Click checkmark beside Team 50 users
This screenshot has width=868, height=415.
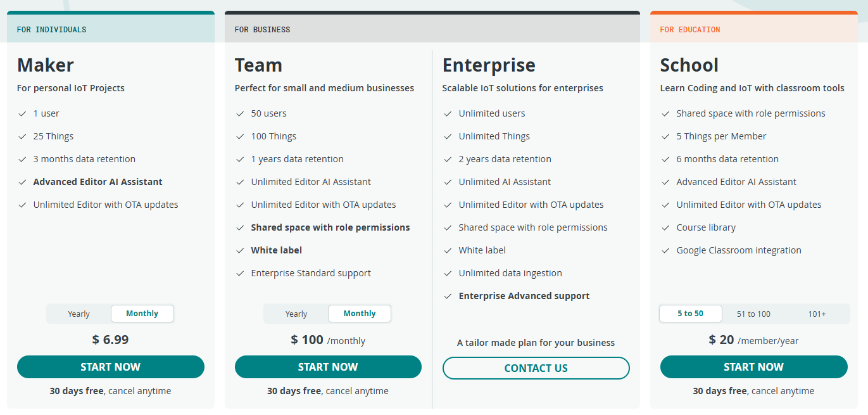[240, 113]
